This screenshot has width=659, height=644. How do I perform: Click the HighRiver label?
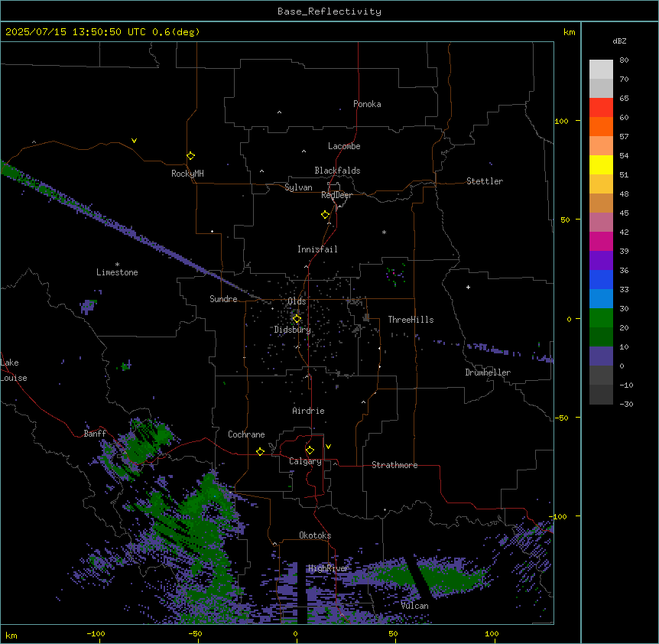click(329, 568)
